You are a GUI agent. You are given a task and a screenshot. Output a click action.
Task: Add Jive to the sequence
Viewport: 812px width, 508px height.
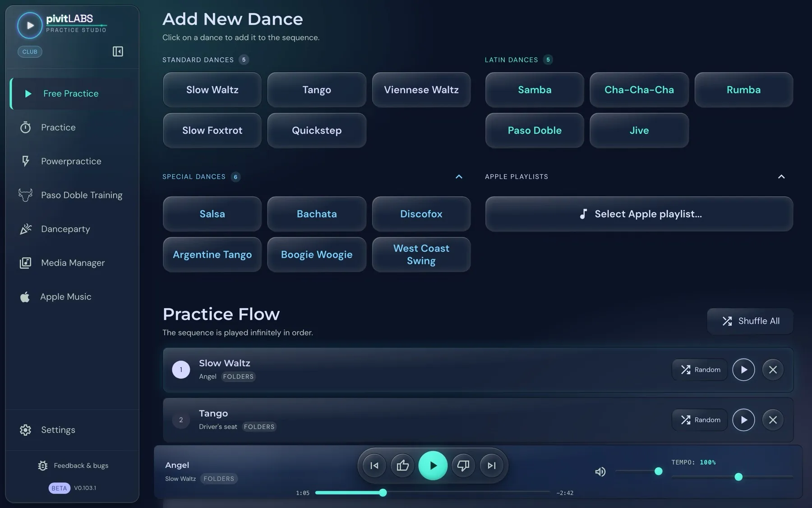639,130
